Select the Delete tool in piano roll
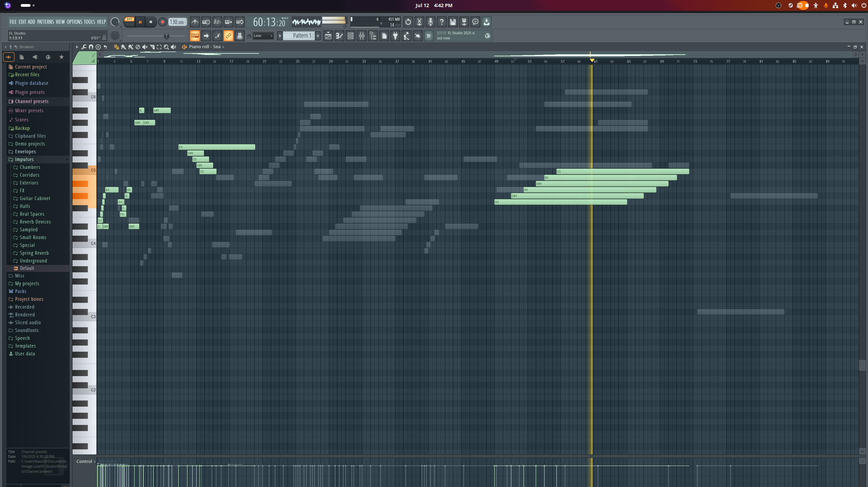Viewport: 868px width, 487px height. click(x=138, y=47)
